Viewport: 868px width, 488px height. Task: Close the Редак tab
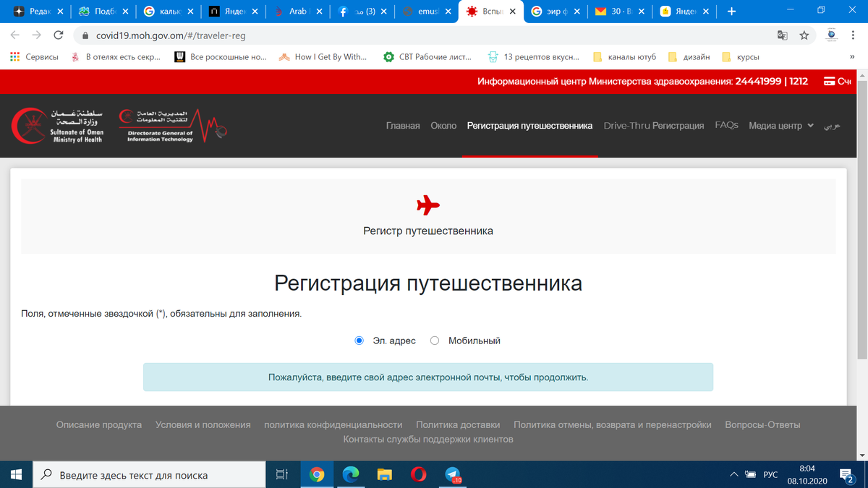point(59,12)
